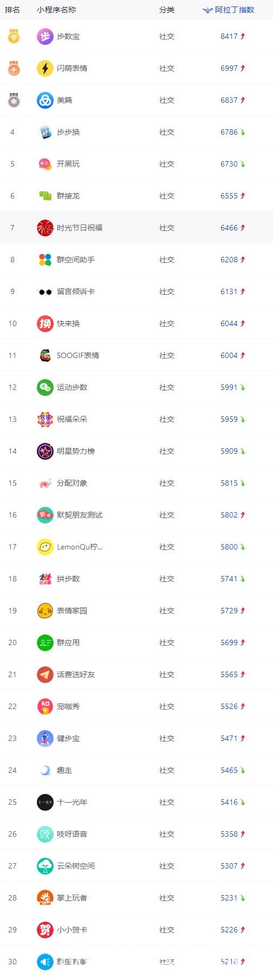Click the 默契朋友测试 name link

tap(80, 515)
